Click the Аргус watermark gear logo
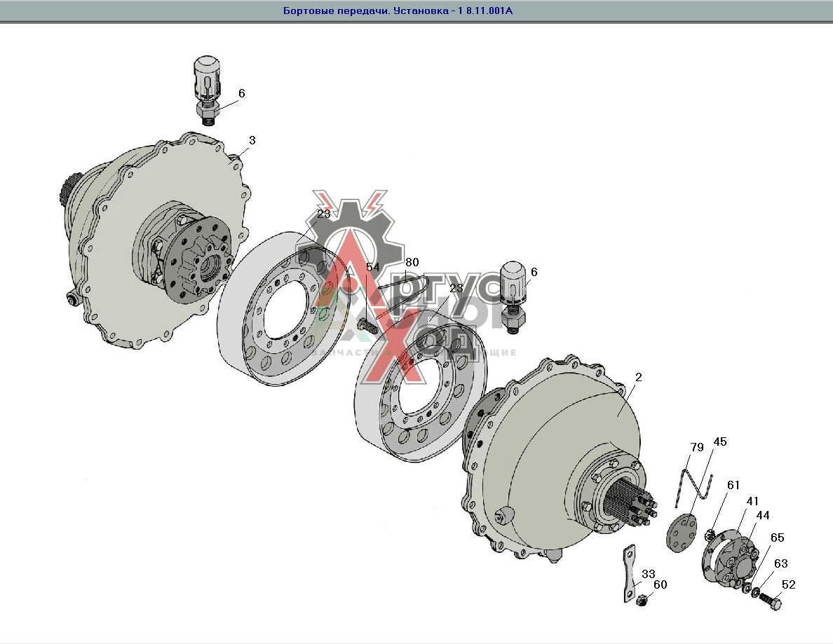 349,238
